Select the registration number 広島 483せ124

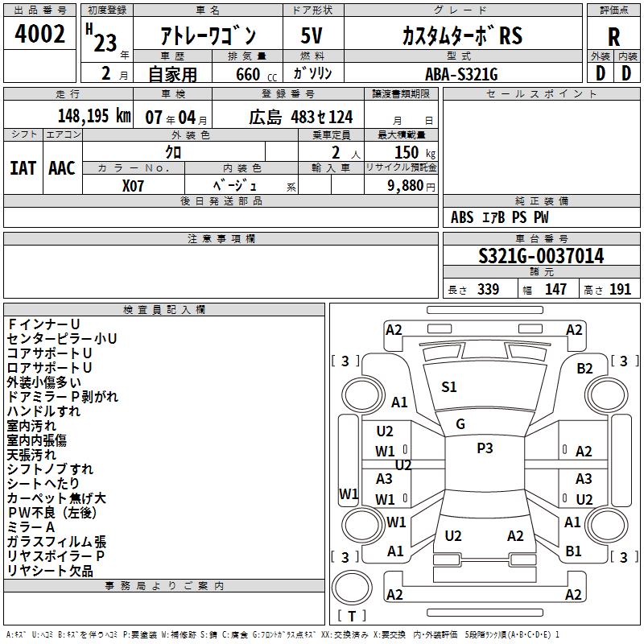(300, 118)
